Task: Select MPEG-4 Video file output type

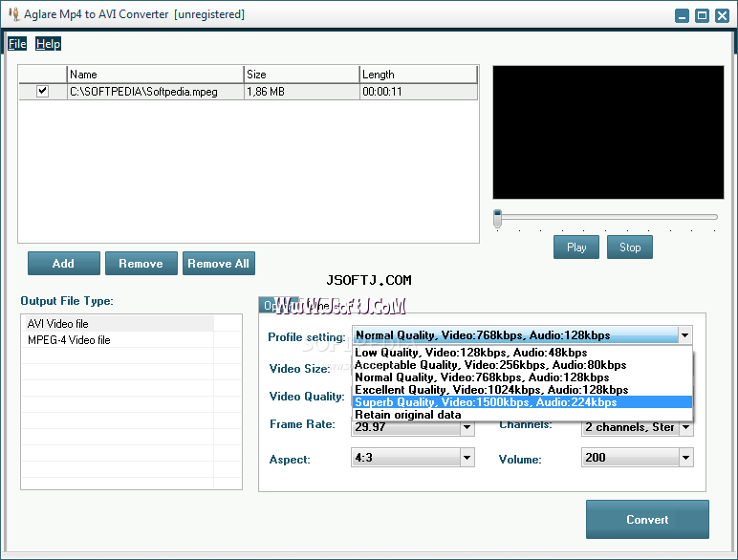Action: 69,340
